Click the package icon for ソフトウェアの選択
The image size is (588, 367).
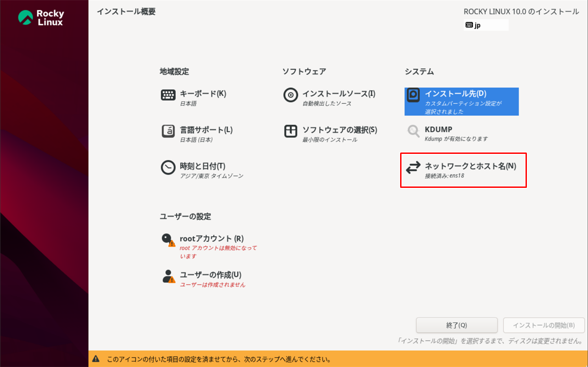pos(291,131)
